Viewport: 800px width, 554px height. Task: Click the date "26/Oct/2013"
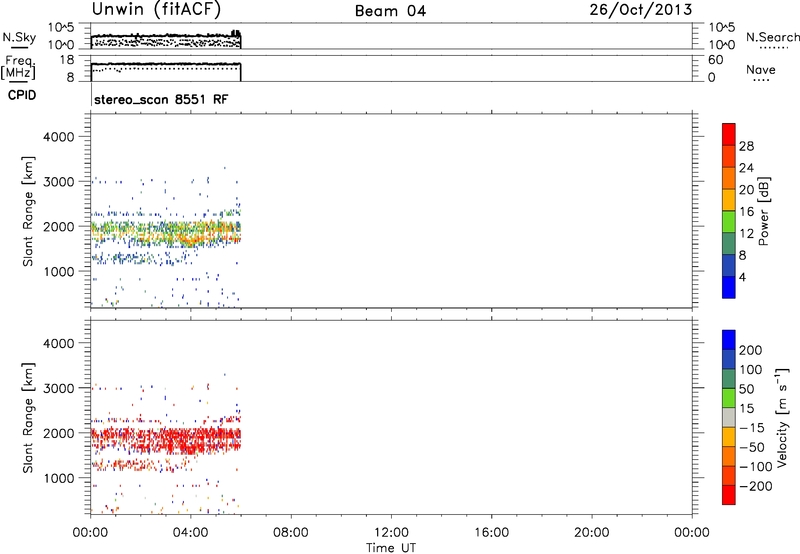pyautogui.click(x=641, y=10)
